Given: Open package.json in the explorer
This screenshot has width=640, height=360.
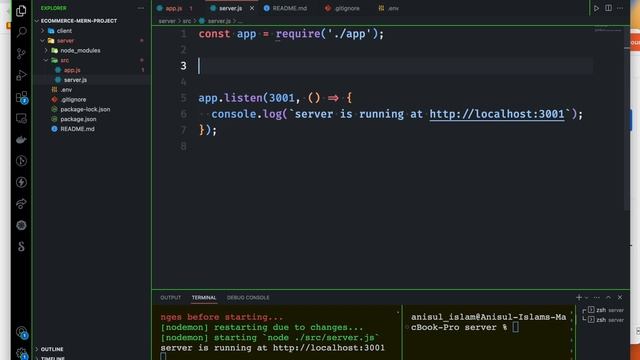Looking at the screenshot, I should pos(78,119).
